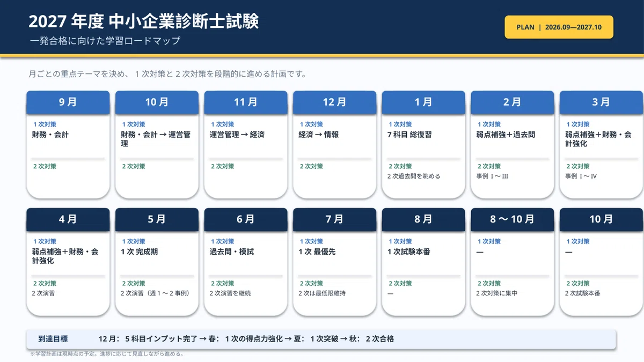Click the 過去問・模試 text

point(232,252)
